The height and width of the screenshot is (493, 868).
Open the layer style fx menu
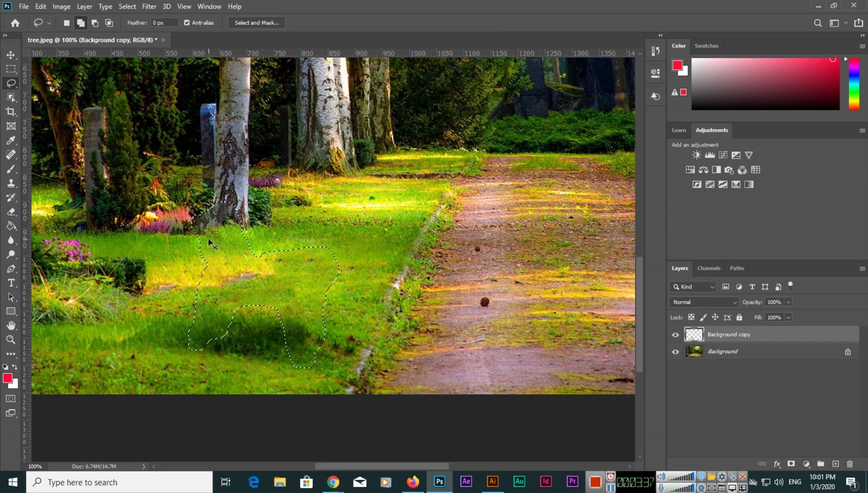point(777,464)
